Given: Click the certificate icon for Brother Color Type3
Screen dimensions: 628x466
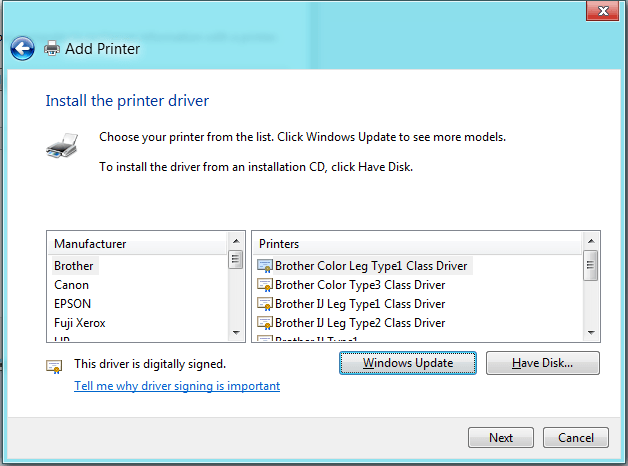Looking at the screenshot, I should click(265, 285).
